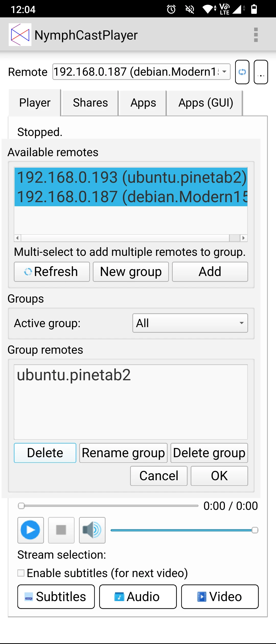
Task: Switch to the Shares tab
Action: click(x=90, y=103)
